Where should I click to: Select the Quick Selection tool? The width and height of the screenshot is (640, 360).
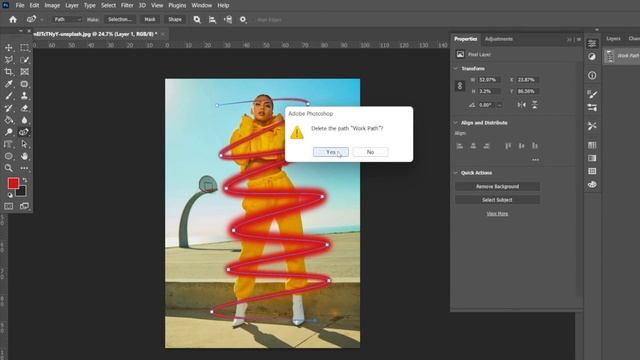24,60
